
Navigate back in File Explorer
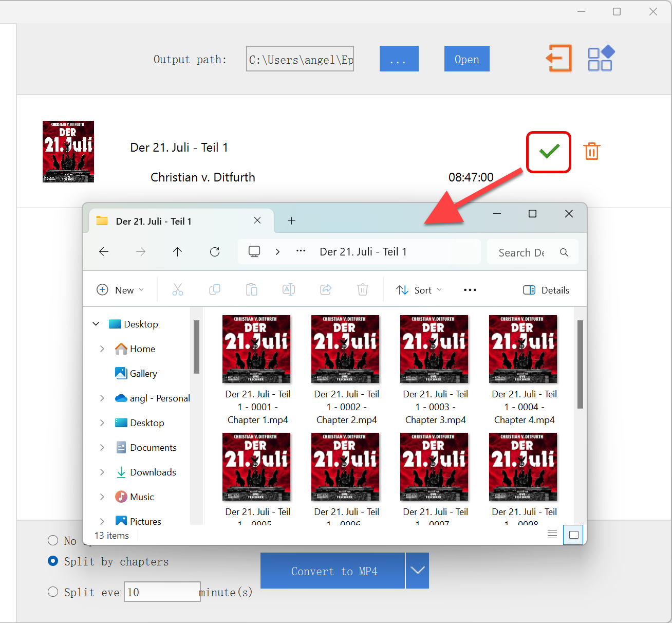click(104, 252)
